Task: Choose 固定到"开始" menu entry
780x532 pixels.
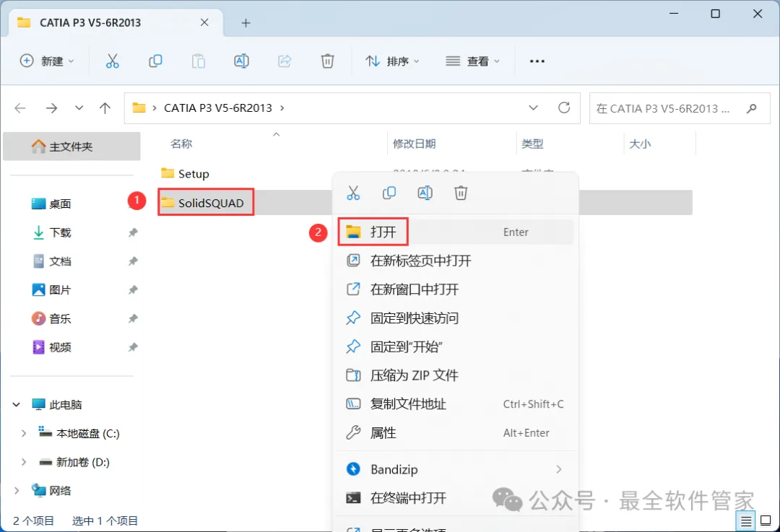Action: tap(455, 346)
